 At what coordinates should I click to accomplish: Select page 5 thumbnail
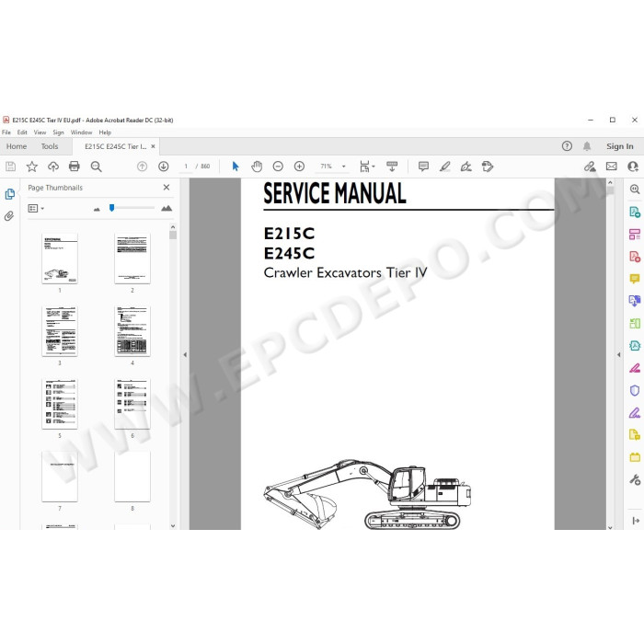(x=60, y=404)
